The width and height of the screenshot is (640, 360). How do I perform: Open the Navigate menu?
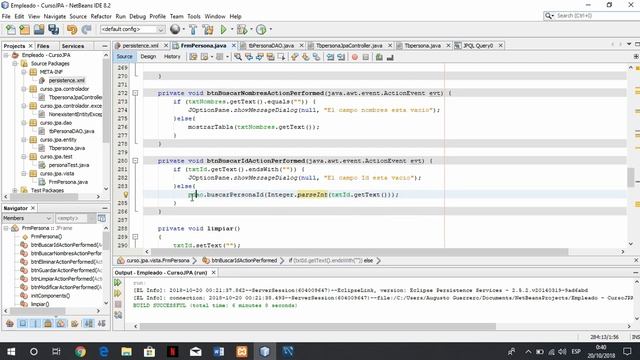(x=55, y=16)
